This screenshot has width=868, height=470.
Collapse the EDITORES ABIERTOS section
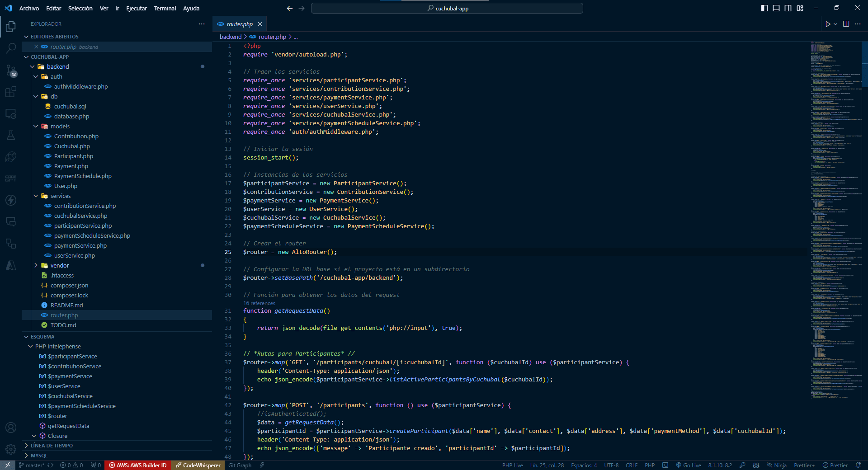[x=117, y=37]
